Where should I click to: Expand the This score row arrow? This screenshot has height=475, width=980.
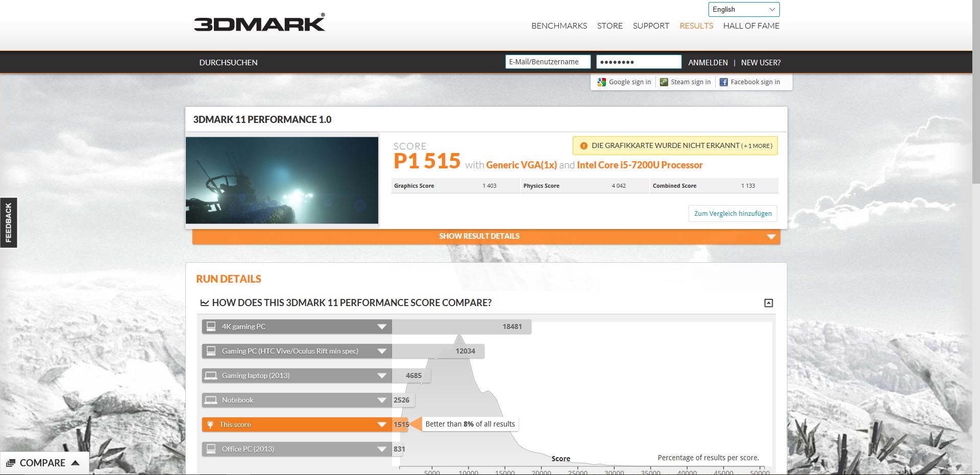tap(382, 424)
